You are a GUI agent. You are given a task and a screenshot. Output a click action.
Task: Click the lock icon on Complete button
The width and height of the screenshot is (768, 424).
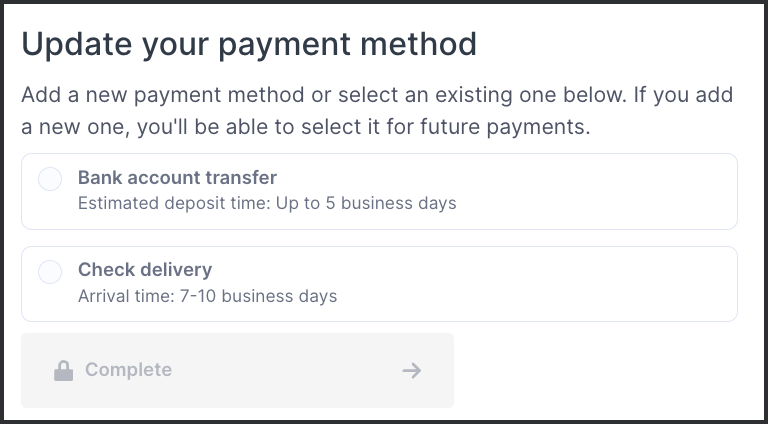click(63, 371)
